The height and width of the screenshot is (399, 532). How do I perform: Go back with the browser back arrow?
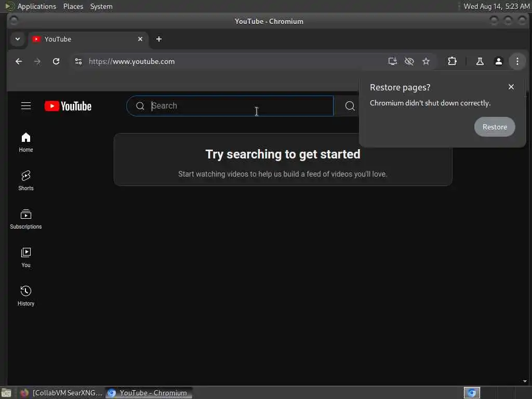(19, 61)
